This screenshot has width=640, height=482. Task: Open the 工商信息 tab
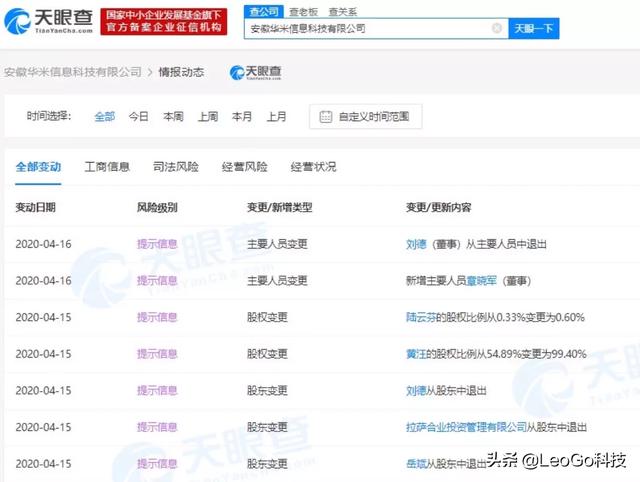coord(106,166)
